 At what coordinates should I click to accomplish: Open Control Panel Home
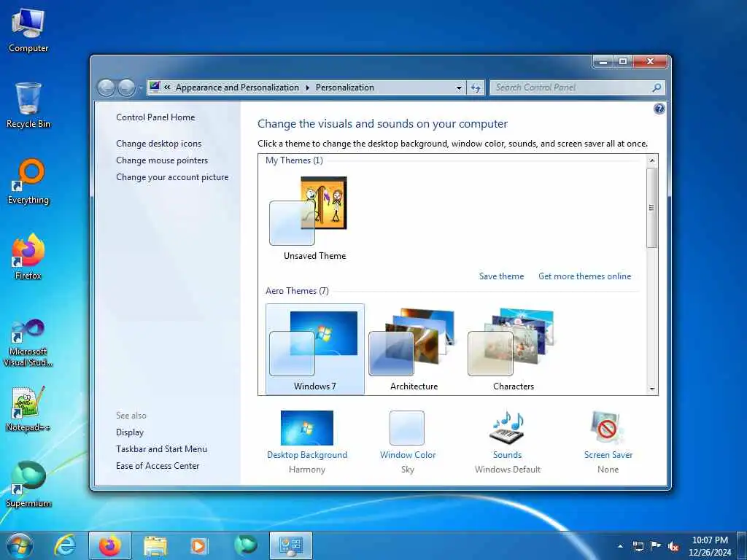click(x=155, y=117)
